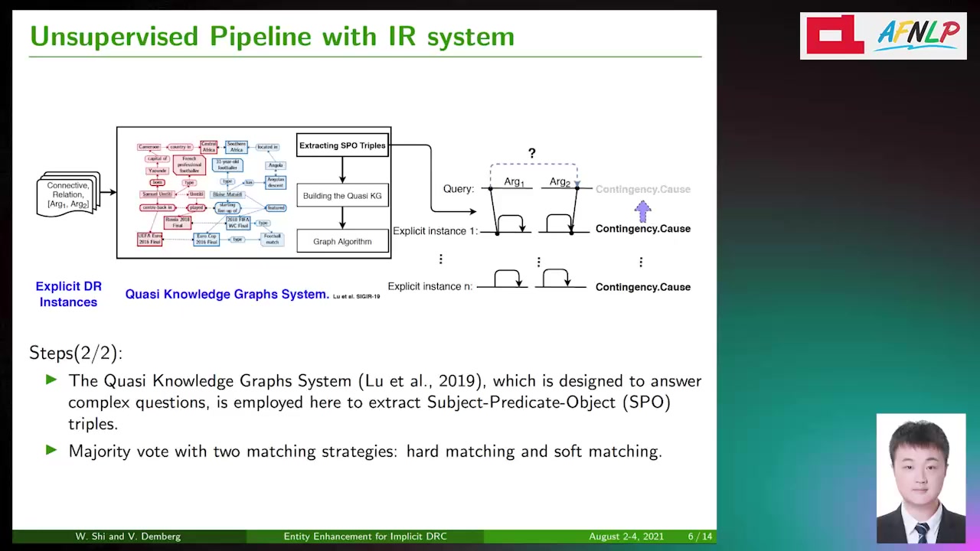Click the bullet arrow before 'The Quasi Knowledge'
980x551 pixels.
51,380
